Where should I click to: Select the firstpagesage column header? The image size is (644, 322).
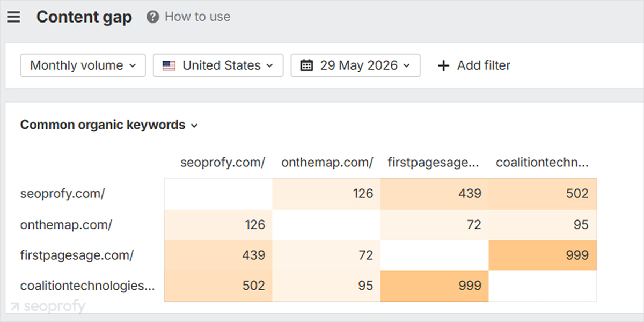pyautogui.click(x=434, y=163)
